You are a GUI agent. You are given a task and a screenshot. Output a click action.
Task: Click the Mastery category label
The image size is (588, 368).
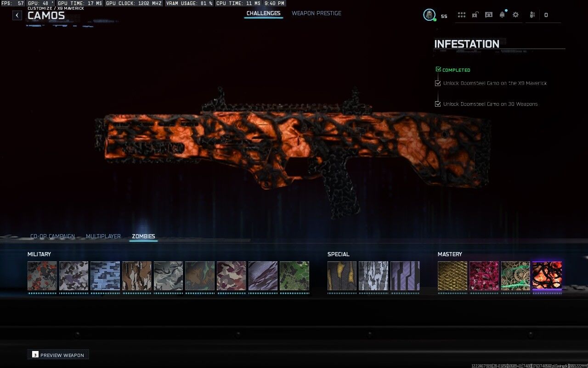click(x=450, y=254)
